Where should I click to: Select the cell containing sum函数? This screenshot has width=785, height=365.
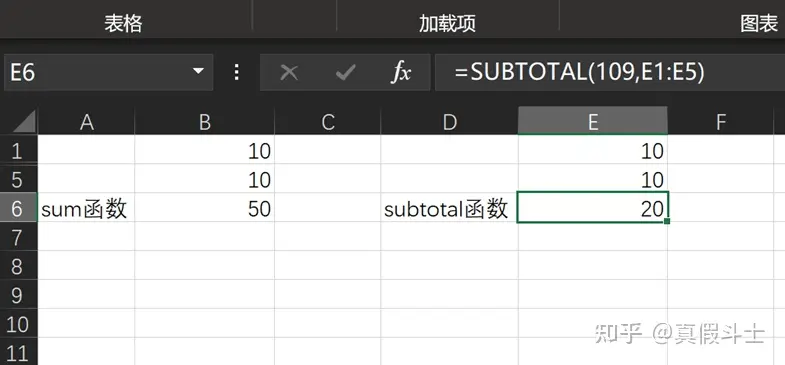86,208
